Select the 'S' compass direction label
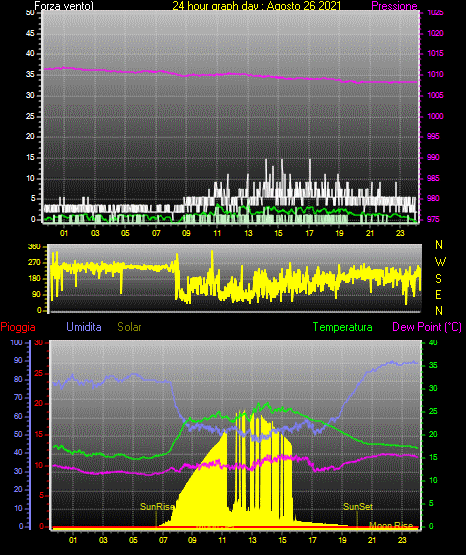 tap(438, 279)
